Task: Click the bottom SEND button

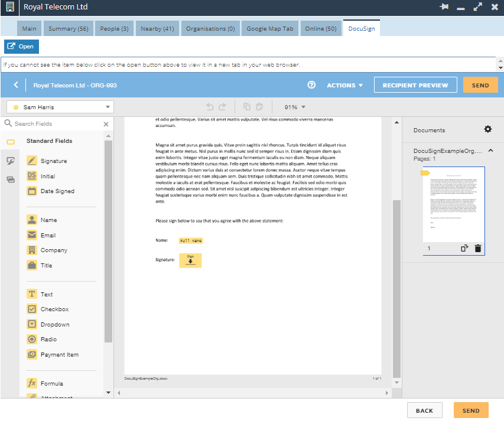Action: point(471,410)
